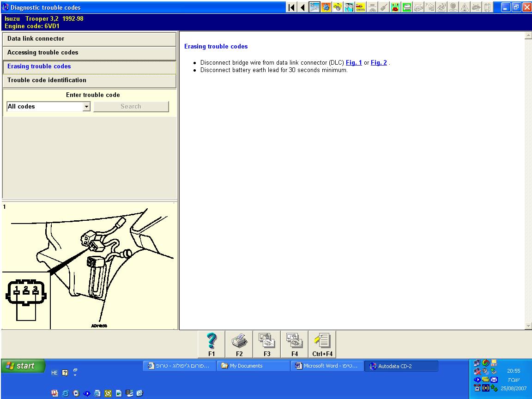This screenshot has height=399, width=532.
Task: Expand the All codes dropdown arrow
Action: coord(86,107)
